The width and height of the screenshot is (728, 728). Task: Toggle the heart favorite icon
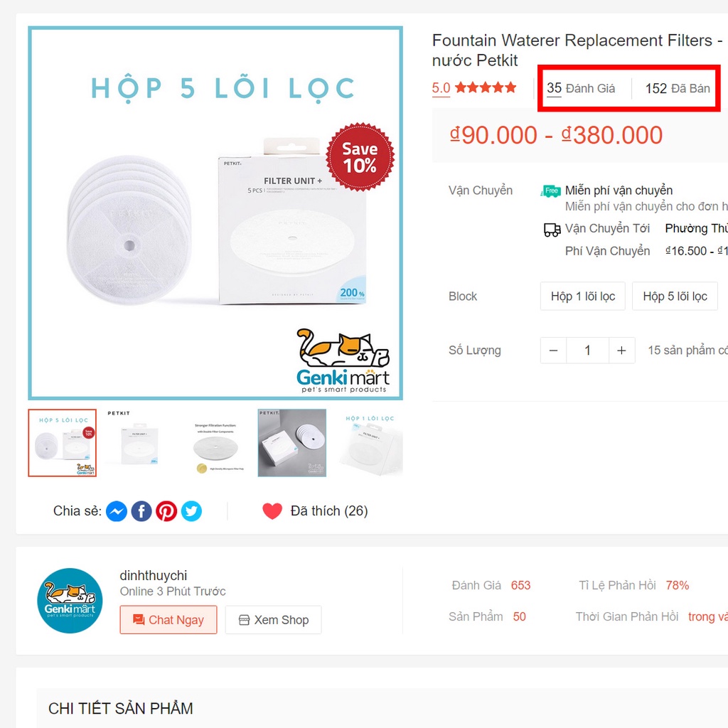click(x=272, y=511)
